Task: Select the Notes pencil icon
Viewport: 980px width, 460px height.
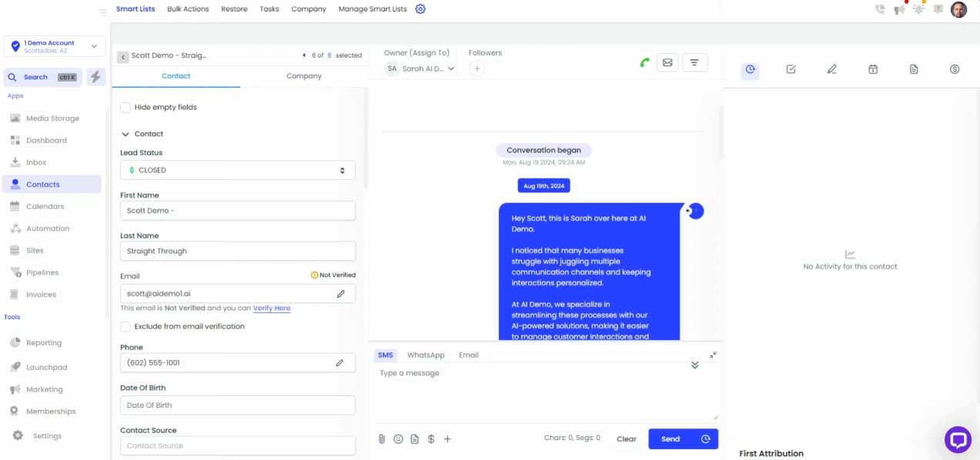Action: point(831,68)
